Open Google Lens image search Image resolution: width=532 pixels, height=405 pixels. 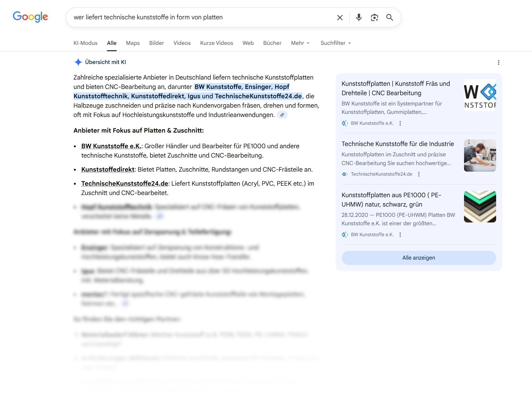point(374,17)
